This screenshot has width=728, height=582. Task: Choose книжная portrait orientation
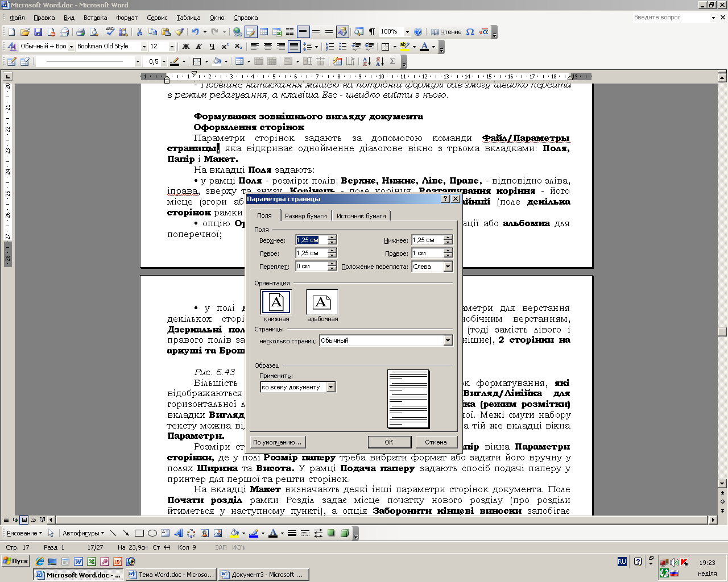point(276,302)
